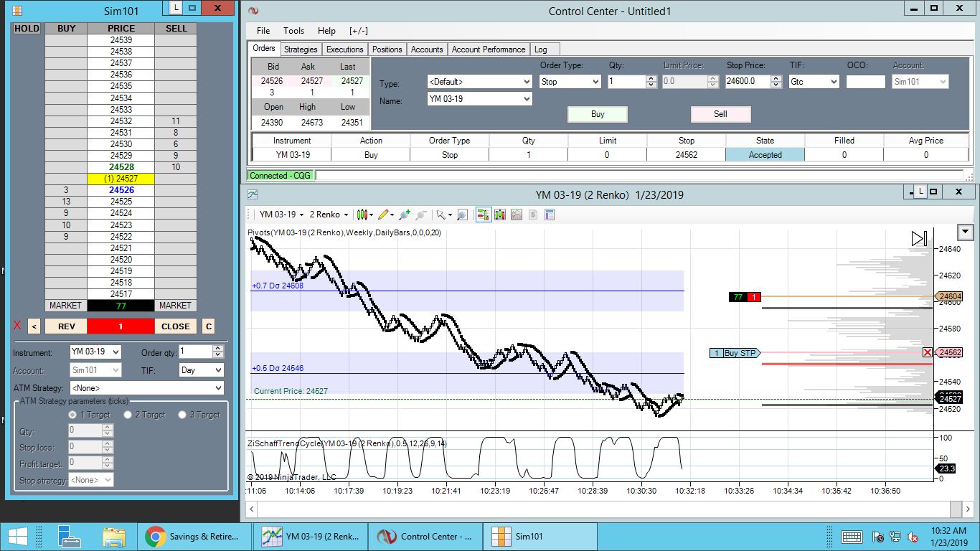
Task: Click the Accepted state cell
Action: [765, 155]
